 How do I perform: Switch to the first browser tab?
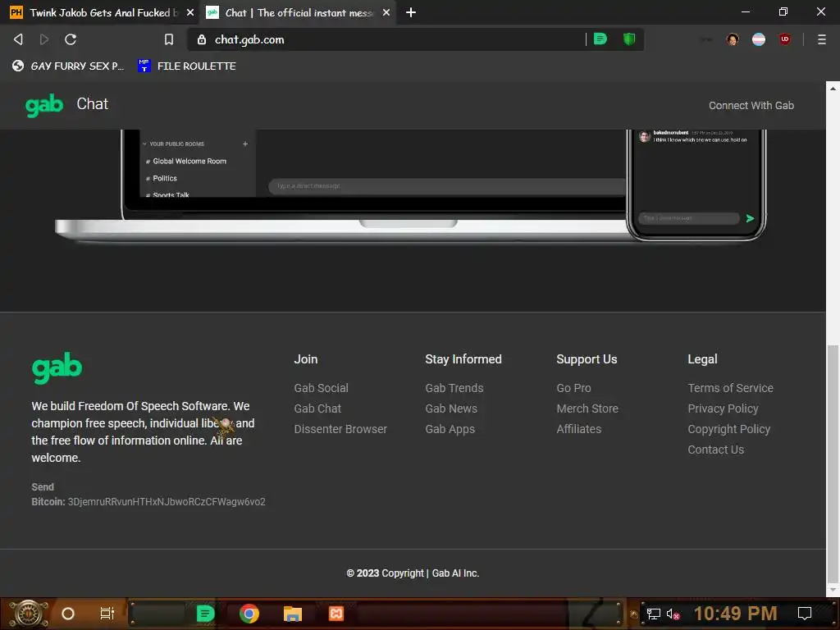coord(102,12)
